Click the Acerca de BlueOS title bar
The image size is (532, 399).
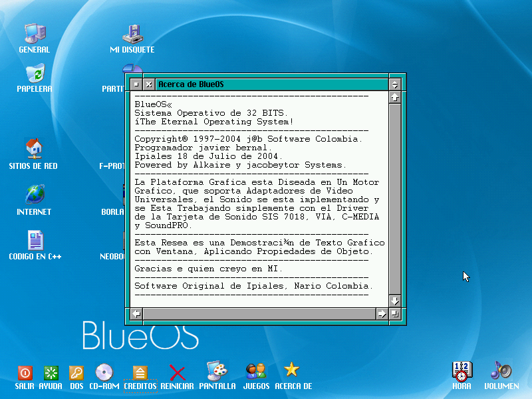pos(272,84)
